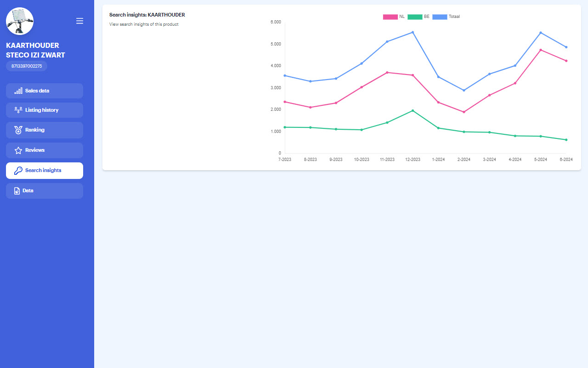
Task: Click the KAARTHOUDER STECO IZI ZWART title
Action: [35, 50]
